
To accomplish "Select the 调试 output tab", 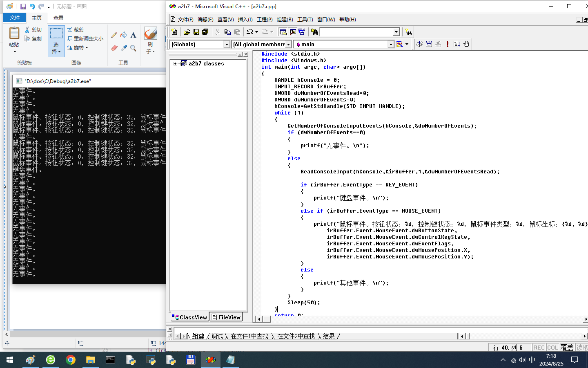I will pyautogui.click(x=217, y=336).
